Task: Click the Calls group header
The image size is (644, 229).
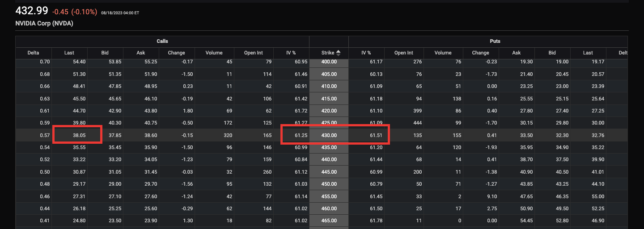Action: click(162, 41)
